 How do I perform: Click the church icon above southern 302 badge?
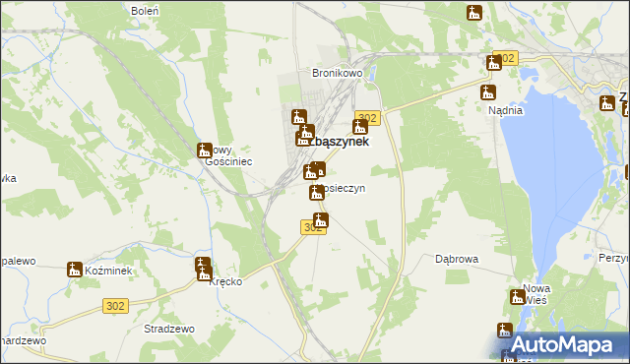pos(321,220)
